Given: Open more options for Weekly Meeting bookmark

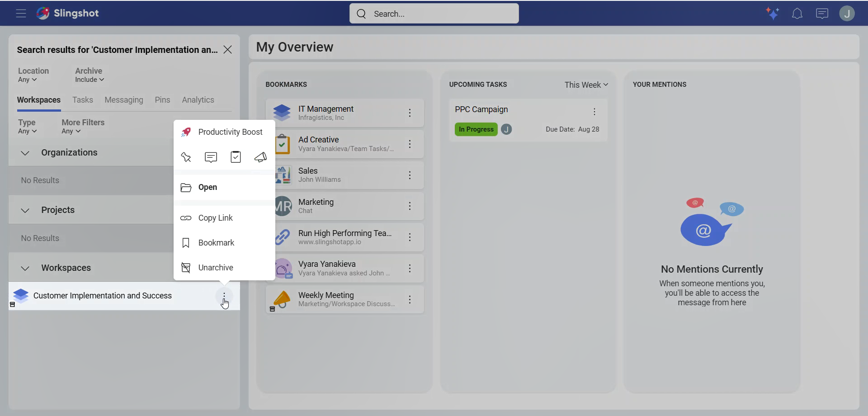Looking at the screenshot, I should [x=410, y=299].
